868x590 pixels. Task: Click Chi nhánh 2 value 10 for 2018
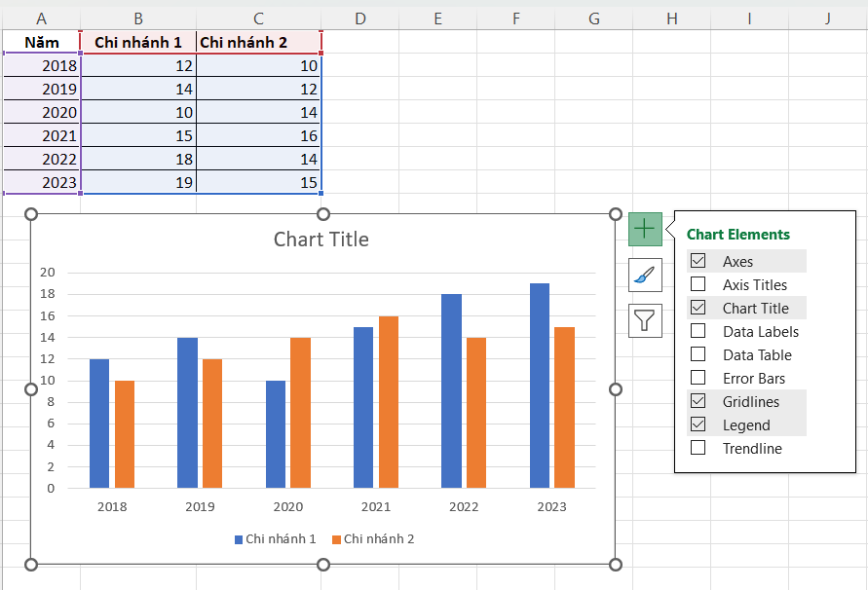point(258,65)
